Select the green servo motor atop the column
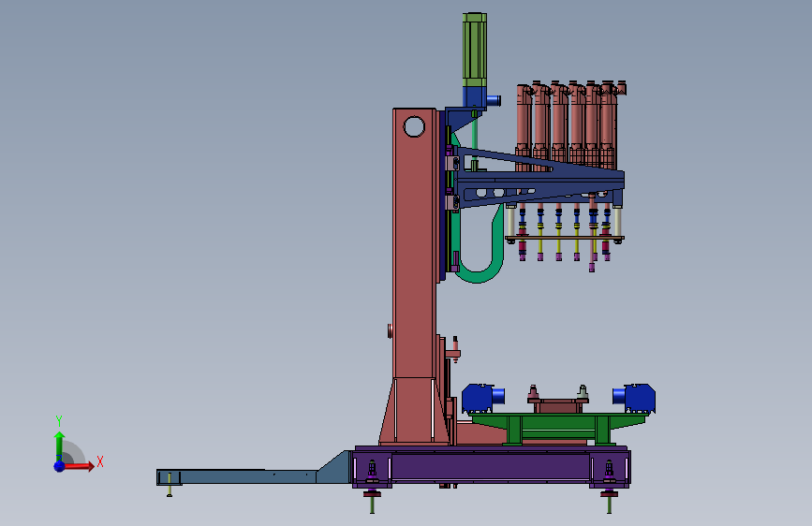The height and width of the screenshot is (526, 812). coord(474,50)
